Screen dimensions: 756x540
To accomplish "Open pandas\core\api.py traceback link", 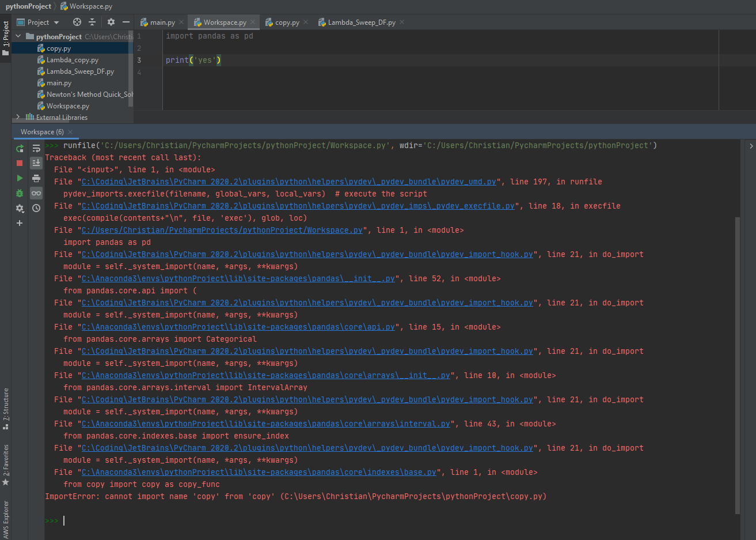I will pyautogui.click(x=238, y=327).
